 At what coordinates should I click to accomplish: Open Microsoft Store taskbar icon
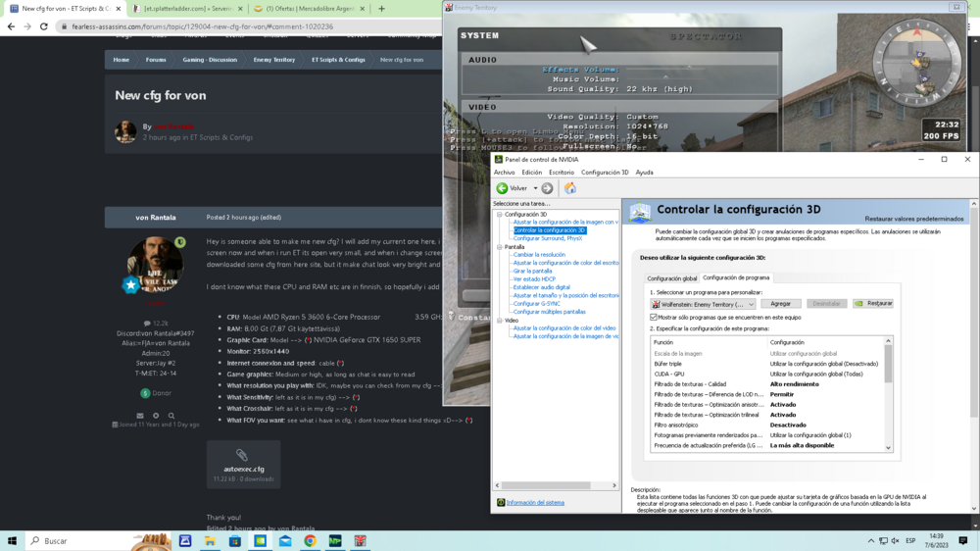coord(235,541)
